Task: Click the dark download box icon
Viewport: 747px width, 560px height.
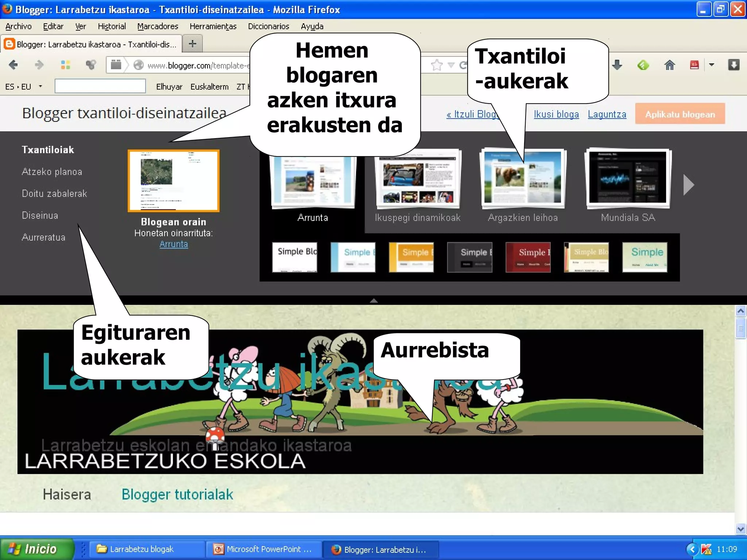Action: [734, 65]
